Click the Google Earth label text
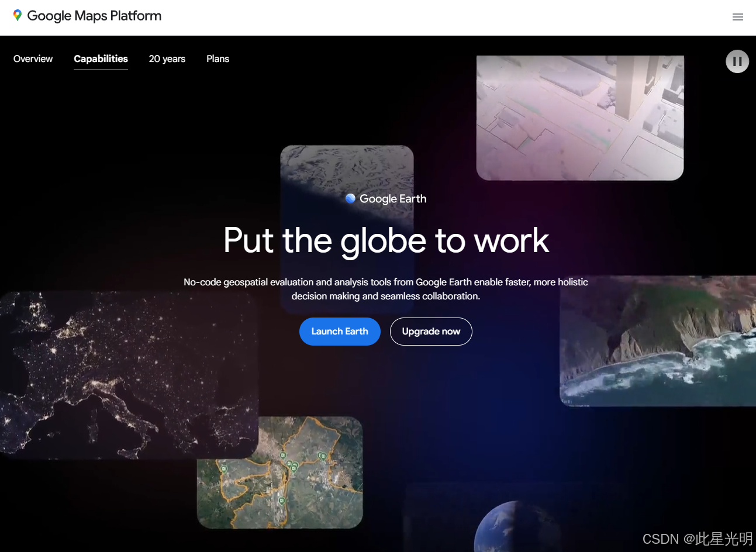The width and height of the screenshot is (756, 552). pyautogui.click(x=393, y=199)
